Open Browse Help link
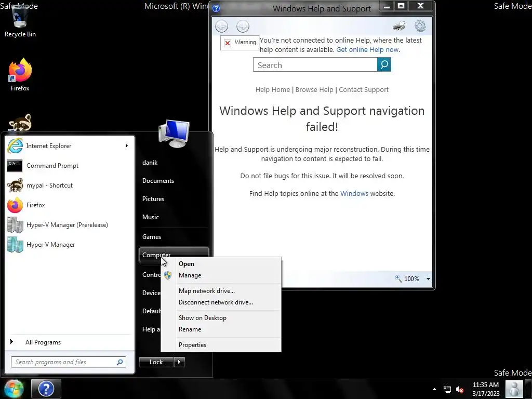532x399 pixels. pyautogui.click(x=314, y=89)
